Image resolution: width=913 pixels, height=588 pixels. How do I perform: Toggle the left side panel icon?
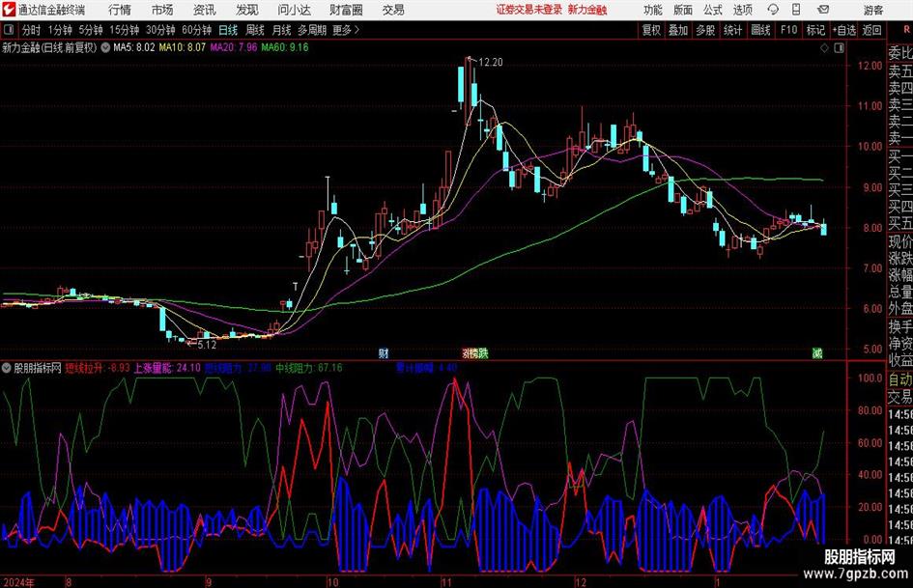(8, 30)
